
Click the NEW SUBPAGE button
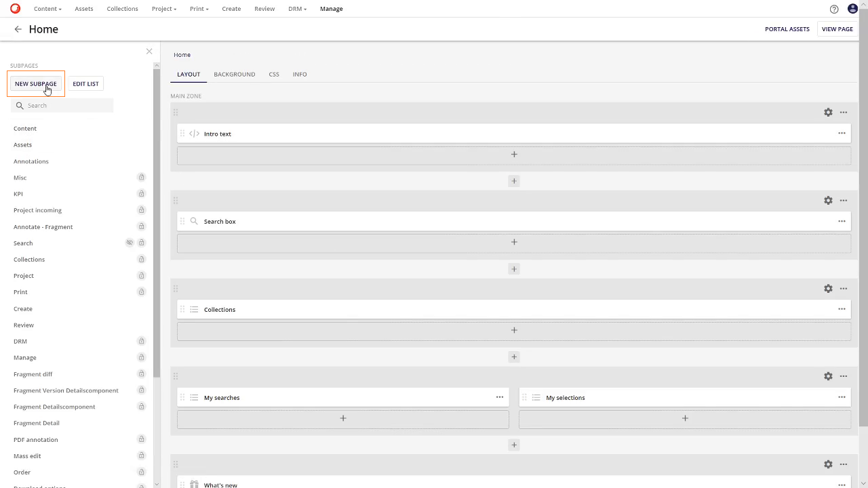click(x=35, y=83)
